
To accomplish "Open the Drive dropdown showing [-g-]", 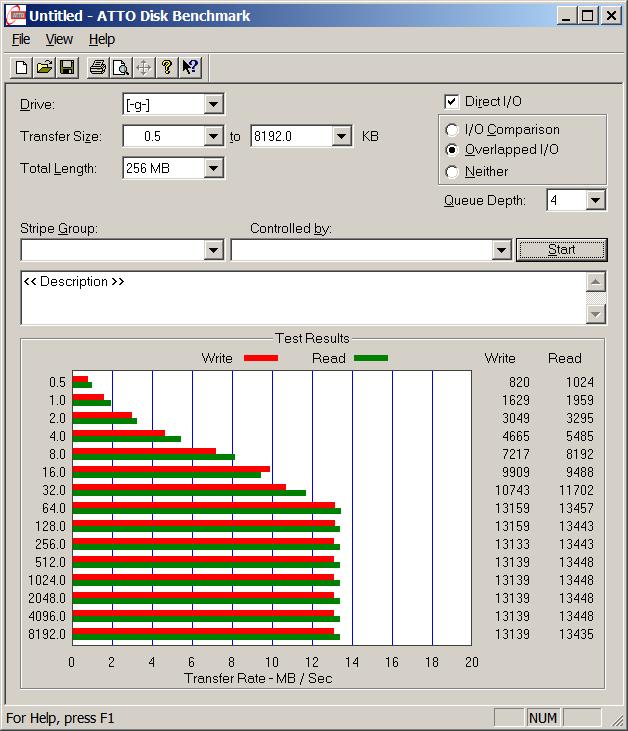I will [x=213, y=104].
